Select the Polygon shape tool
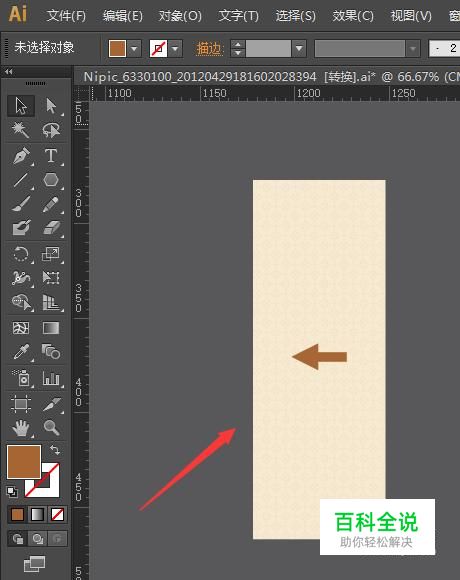 point(51,180)
